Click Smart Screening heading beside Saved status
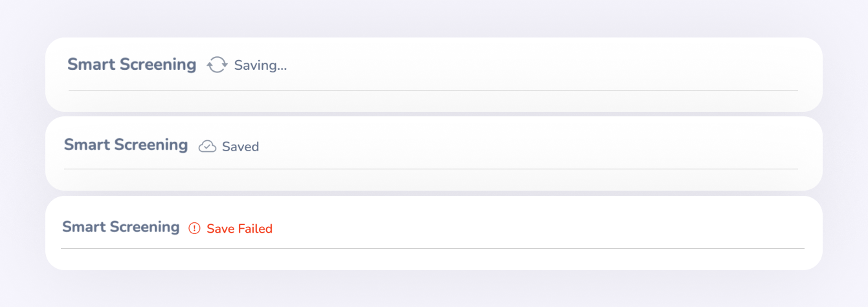Screen dimensions: 868x307 tap(126, 145)
